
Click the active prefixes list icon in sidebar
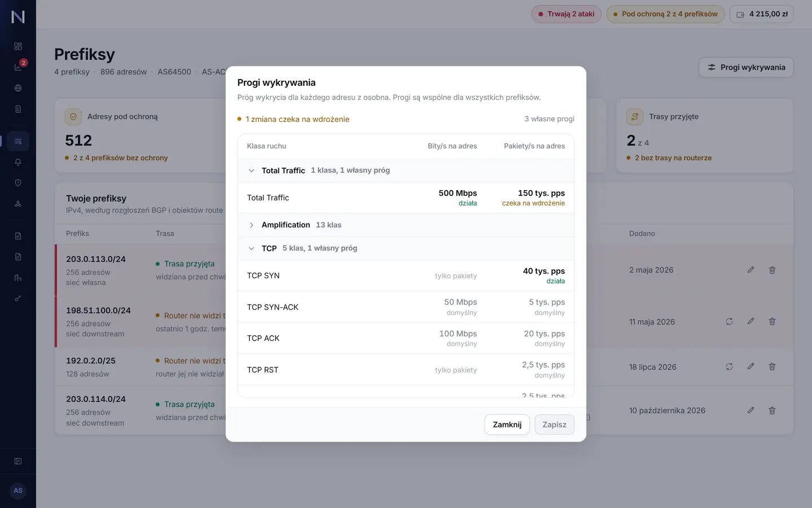[x=18, y=141]
